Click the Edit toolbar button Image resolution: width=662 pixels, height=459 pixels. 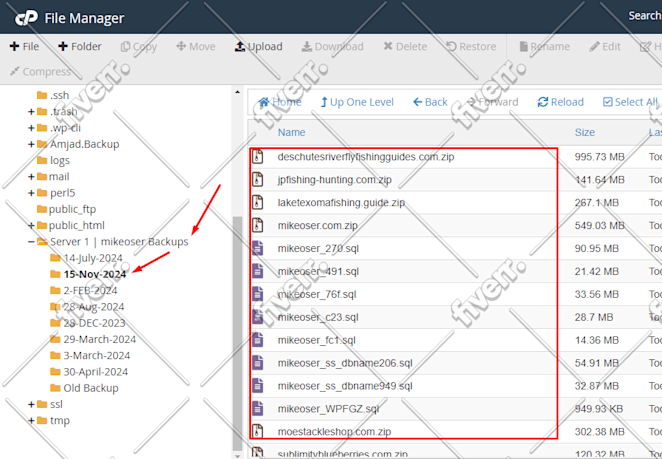tap(605, 46)
